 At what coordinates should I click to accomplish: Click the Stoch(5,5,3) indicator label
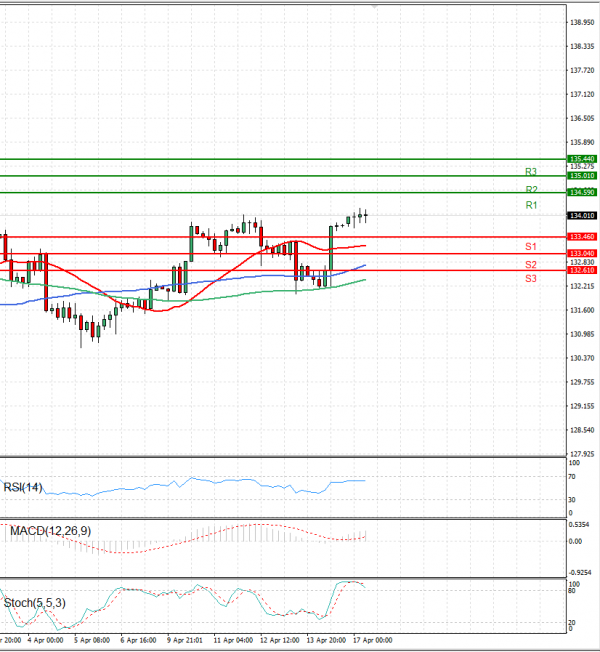(x=35, y=603)
